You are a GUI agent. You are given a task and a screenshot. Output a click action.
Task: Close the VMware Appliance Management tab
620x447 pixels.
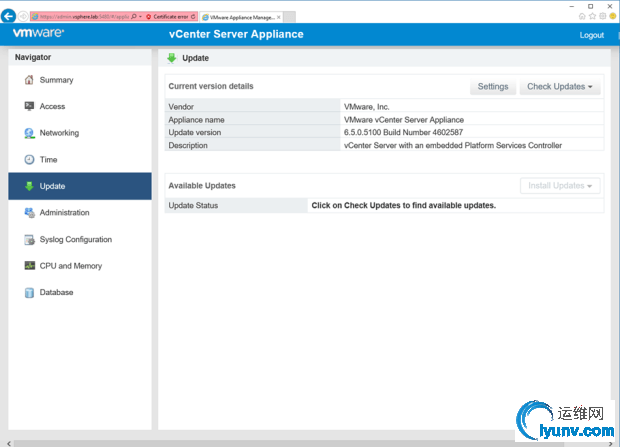pyautogui.click(x=279, y=17)
